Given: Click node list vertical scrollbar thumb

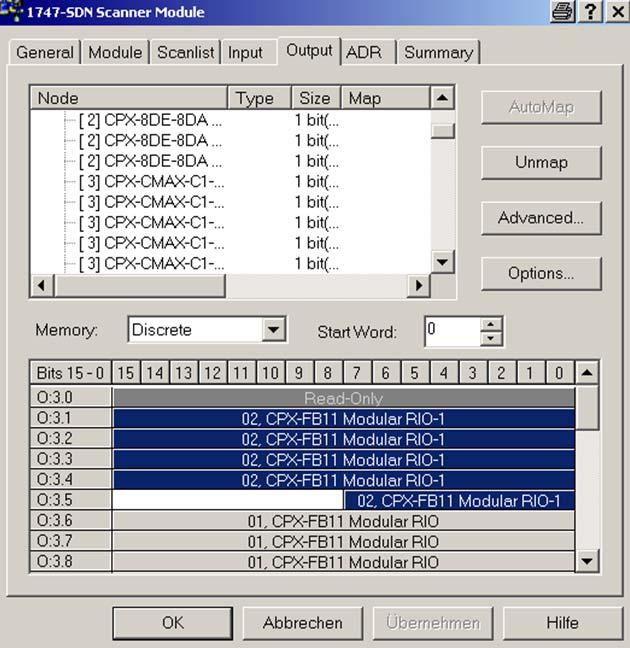Looking at the screenshot, I should pos(442,131).
